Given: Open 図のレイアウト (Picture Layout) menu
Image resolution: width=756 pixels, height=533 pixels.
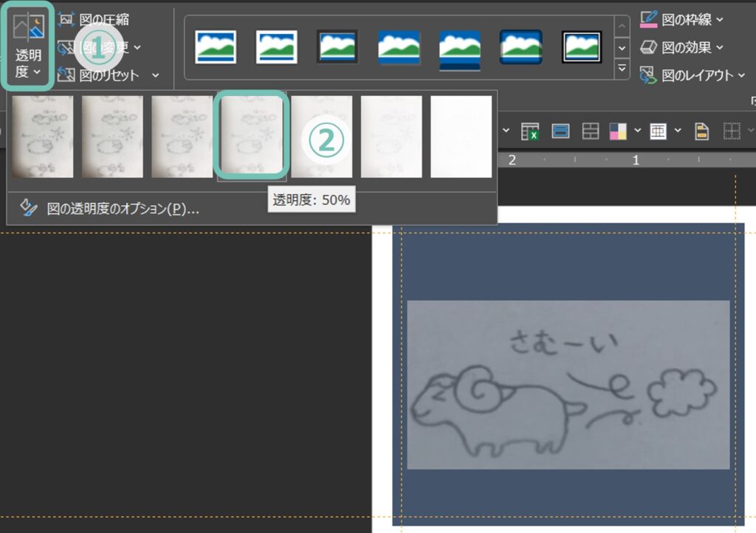Looking at the screenshot, I should pos(693,75).
